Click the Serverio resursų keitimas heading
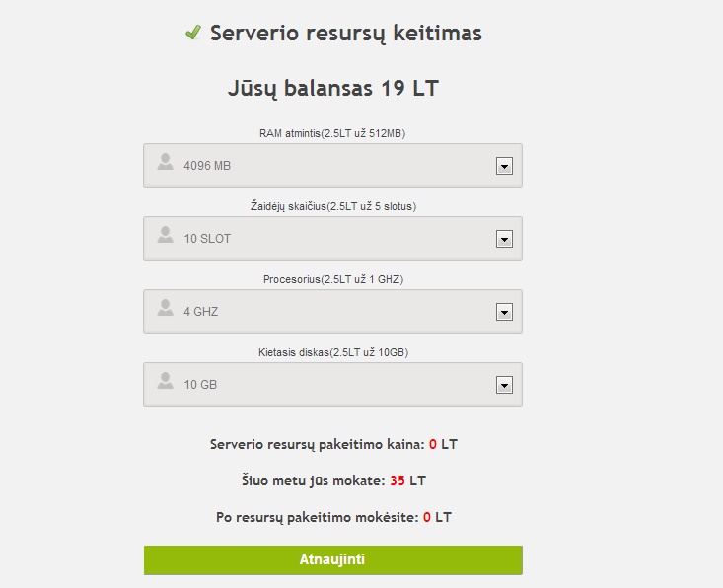The width and height of the screenshot is (723, 588). 346,34
